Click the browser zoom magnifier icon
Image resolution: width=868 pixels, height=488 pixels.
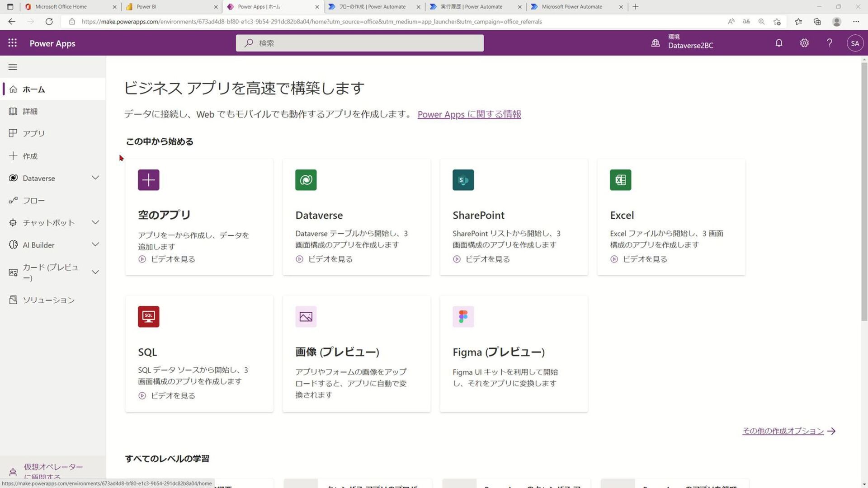click(x=762, y=21)
